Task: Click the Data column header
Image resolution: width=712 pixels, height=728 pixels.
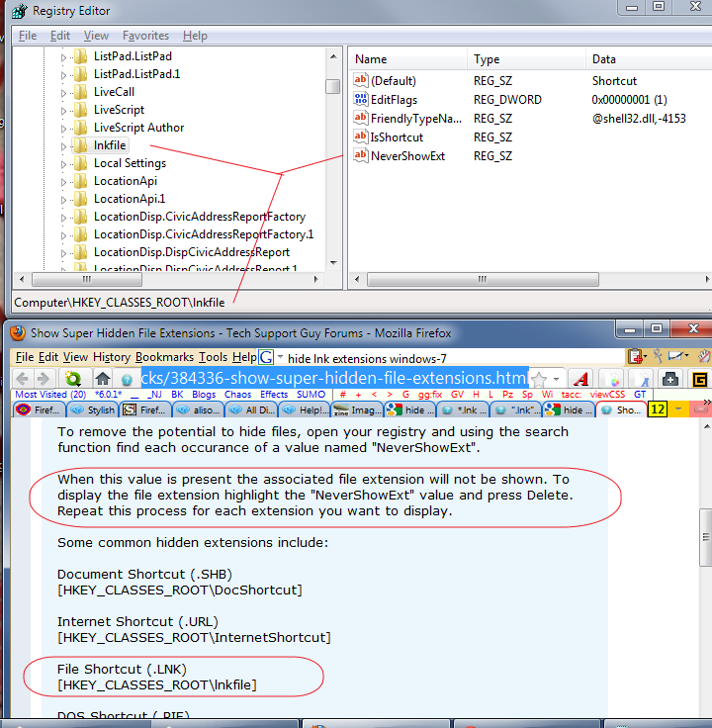Action: pos(649,59)
